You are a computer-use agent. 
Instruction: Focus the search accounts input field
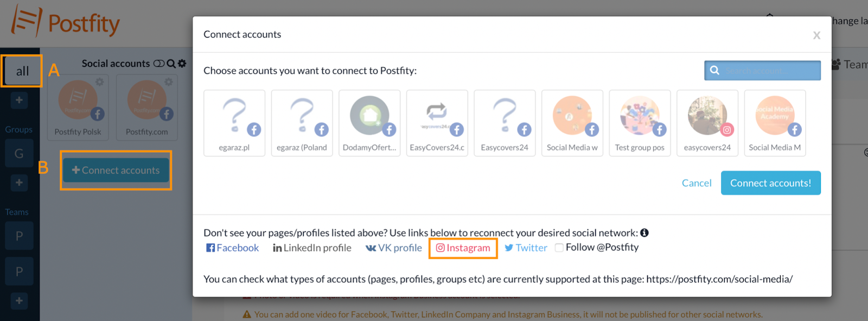[x=769, y=71]
